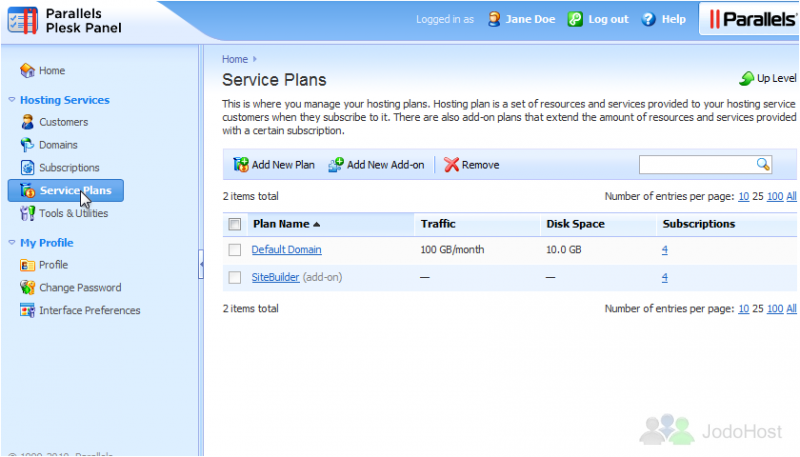Viewport: 800px width, 457px height.
Task: Click the Add New Plan button
Action: [274, 165]
